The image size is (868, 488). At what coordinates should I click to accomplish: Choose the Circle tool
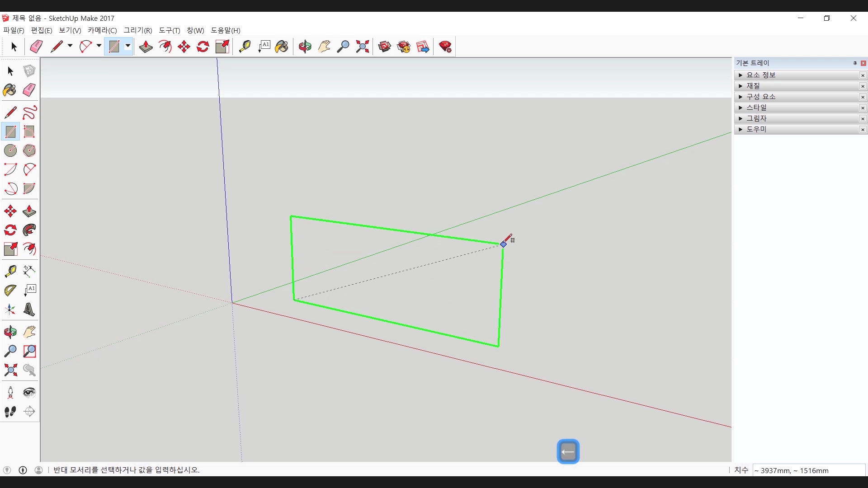tap(10, 150)
